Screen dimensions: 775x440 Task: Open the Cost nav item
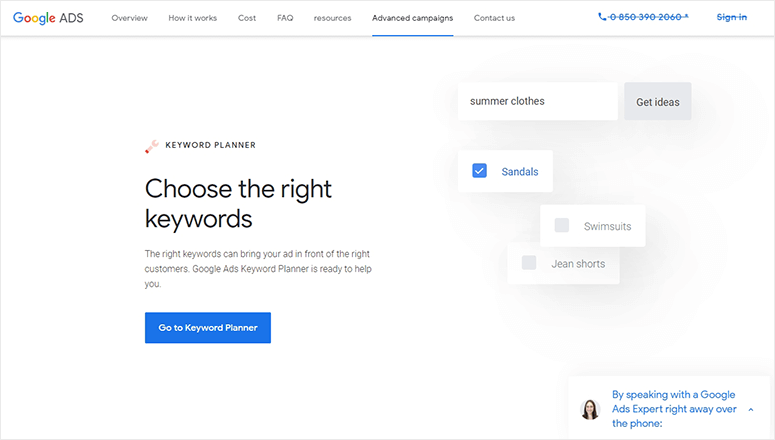[247, 18]
